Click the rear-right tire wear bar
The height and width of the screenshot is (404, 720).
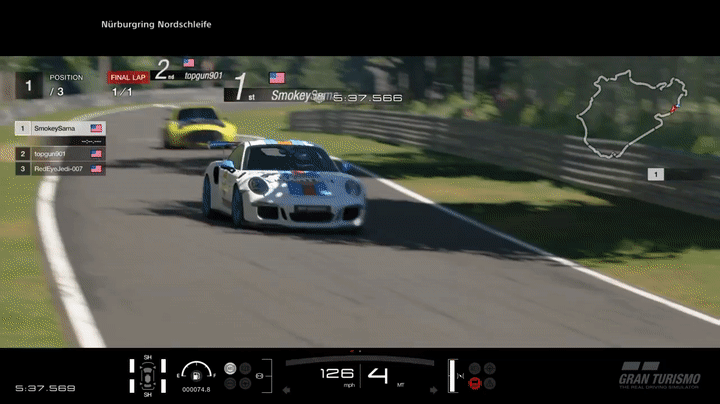[163, 386]
